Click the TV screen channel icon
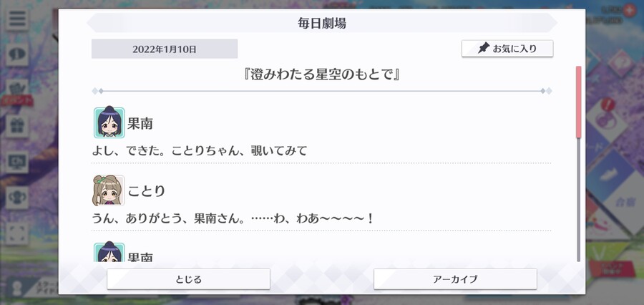 [17, 162]
